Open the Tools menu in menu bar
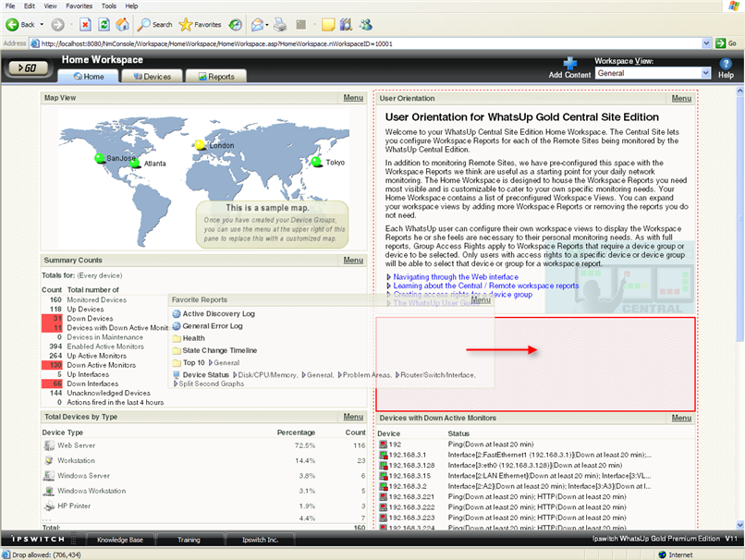 pos(109,6)
